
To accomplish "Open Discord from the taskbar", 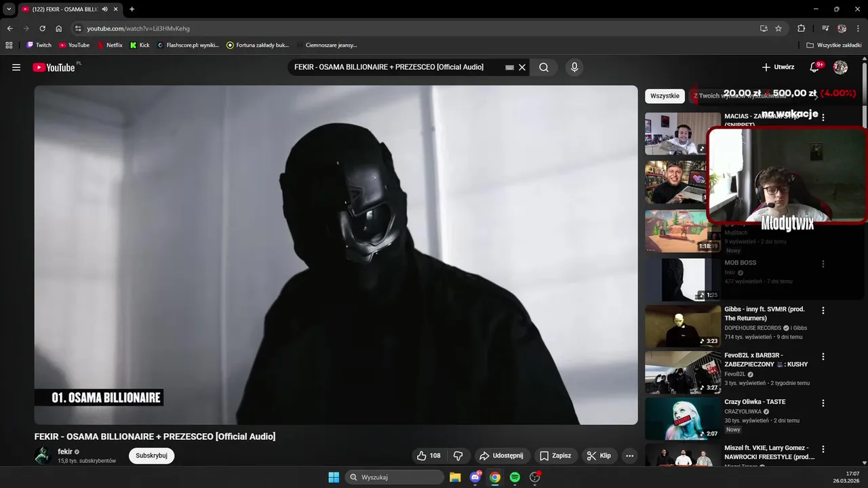I will (x=475, y=477).
